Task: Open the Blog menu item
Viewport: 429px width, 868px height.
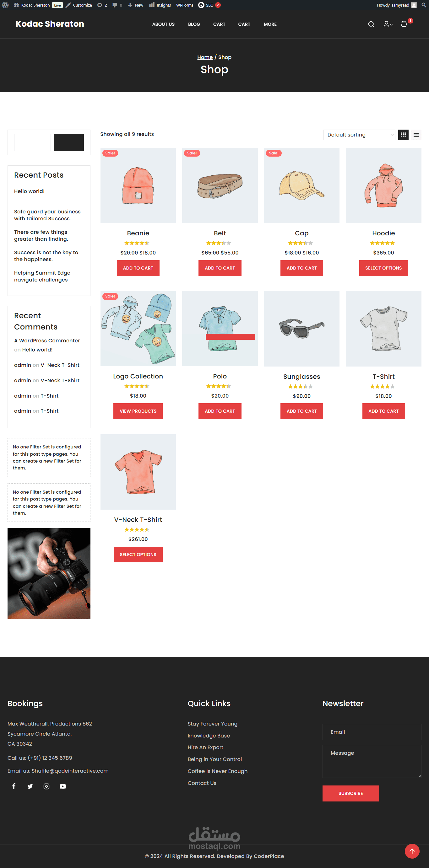Action: pyautogui.click(x=194, y=24)
